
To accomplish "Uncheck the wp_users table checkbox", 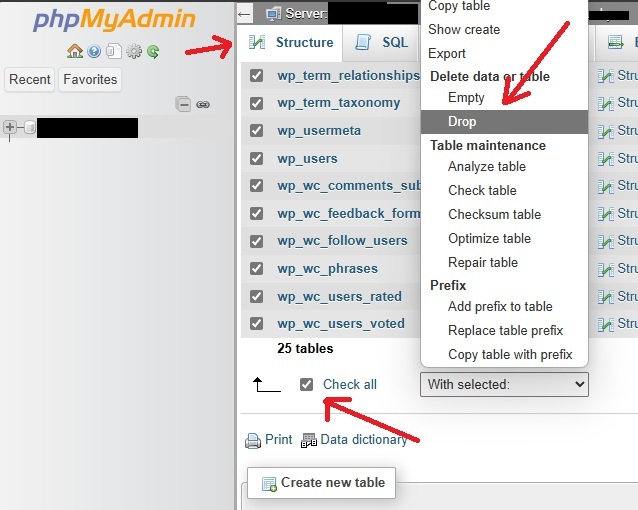I will click(x=257, y=158).
